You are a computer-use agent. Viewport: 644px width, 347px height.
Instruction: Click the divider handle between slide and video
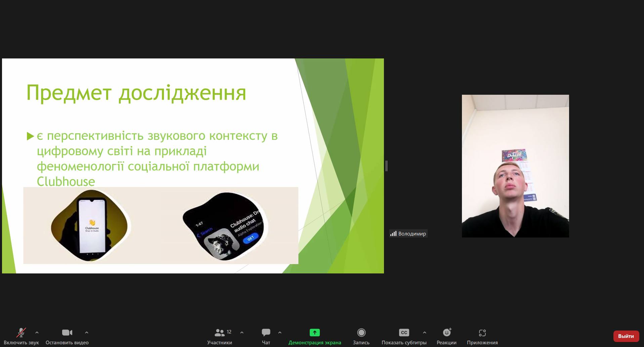386,166
